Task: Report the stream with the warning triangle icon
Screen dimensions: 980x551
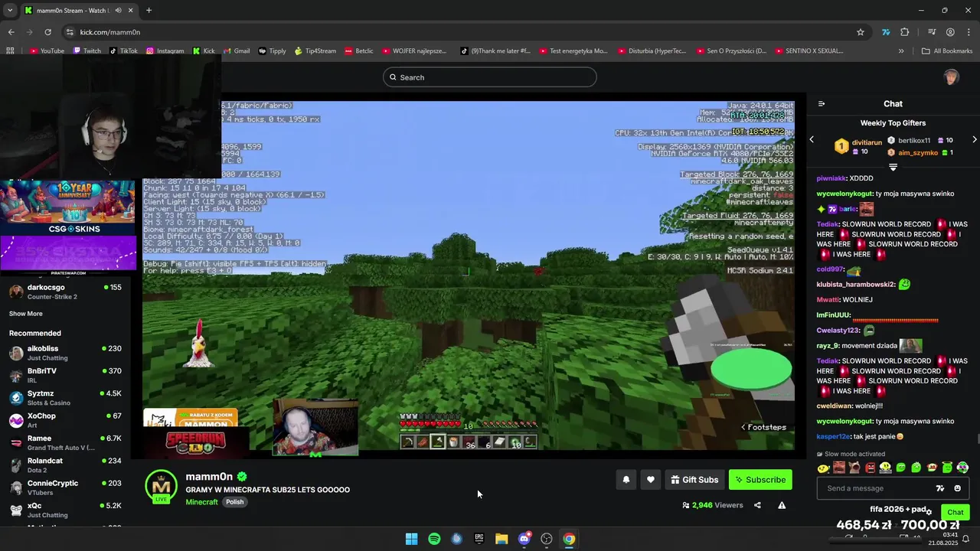Action: click(782, 505)
